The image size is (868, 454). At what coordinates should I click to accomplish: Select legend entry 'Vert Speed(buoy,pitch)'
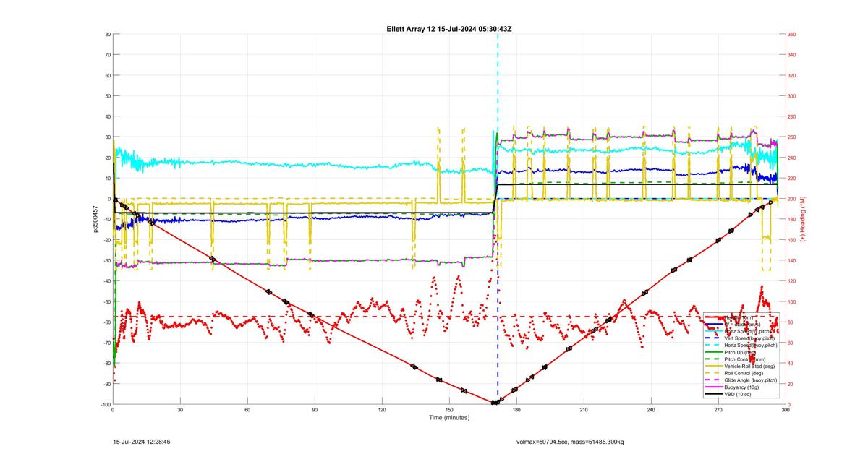click(x=749, y=338)
